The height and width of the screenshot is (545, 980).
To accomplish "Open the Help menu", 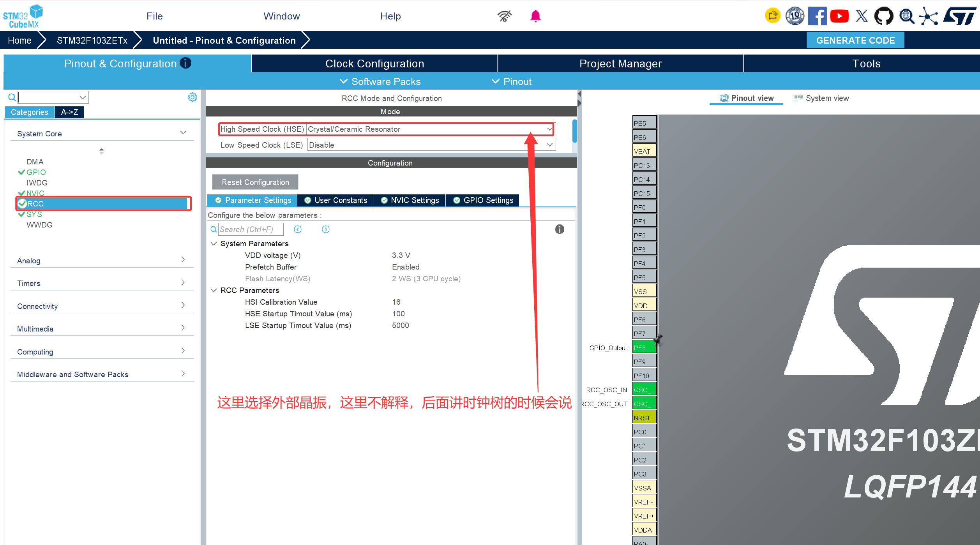I will point(390,16).
